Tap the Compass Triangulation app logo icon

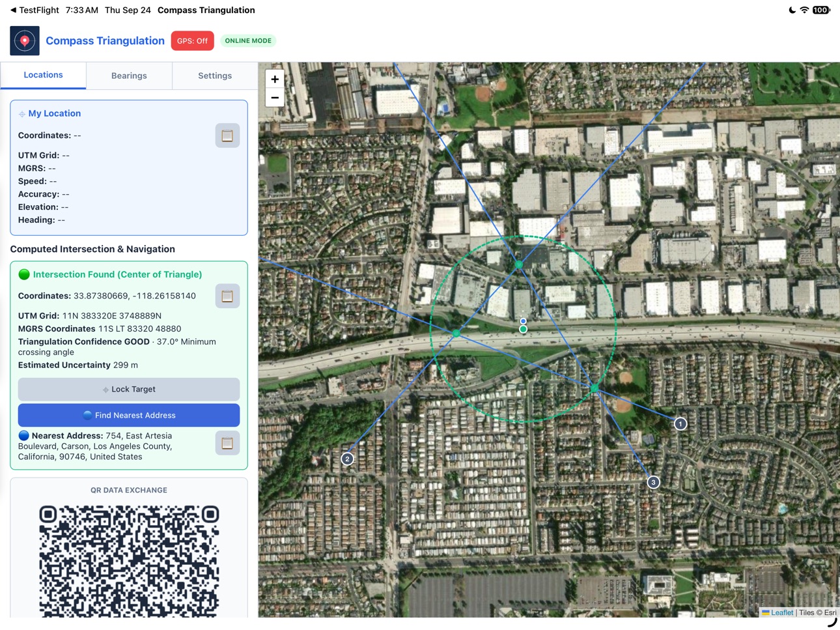coord(25,41)
